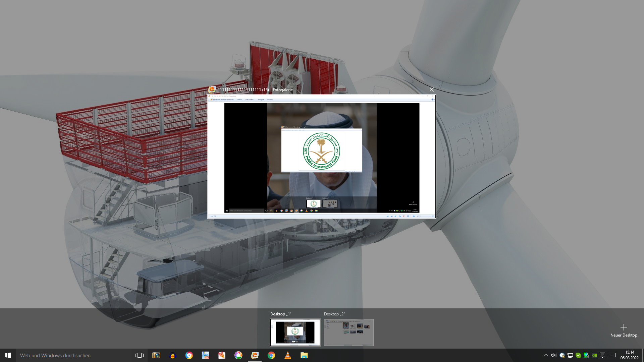Open the network meter tray icon
This screenshot has width=644, height=362.
[586, 355]
